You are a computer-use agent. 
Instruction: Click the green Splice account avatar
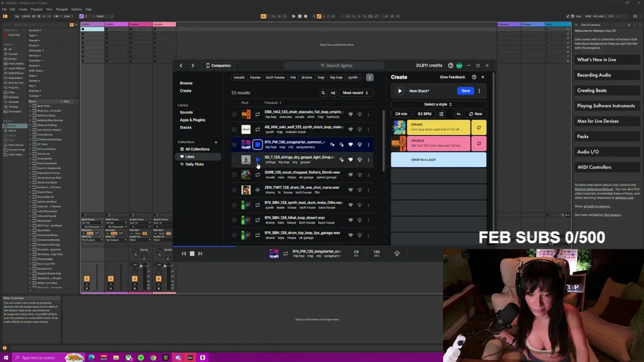click(x=459, y=65)
